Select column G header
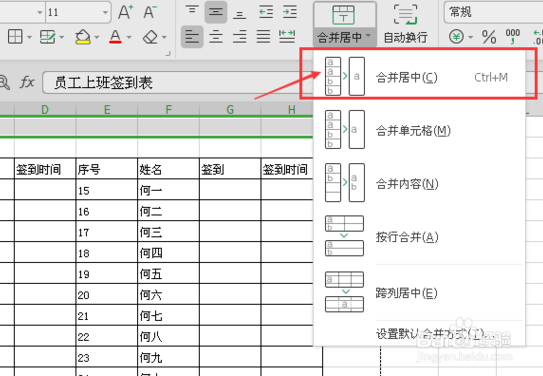The image size is (543, 376). click(x=230, y=110)
